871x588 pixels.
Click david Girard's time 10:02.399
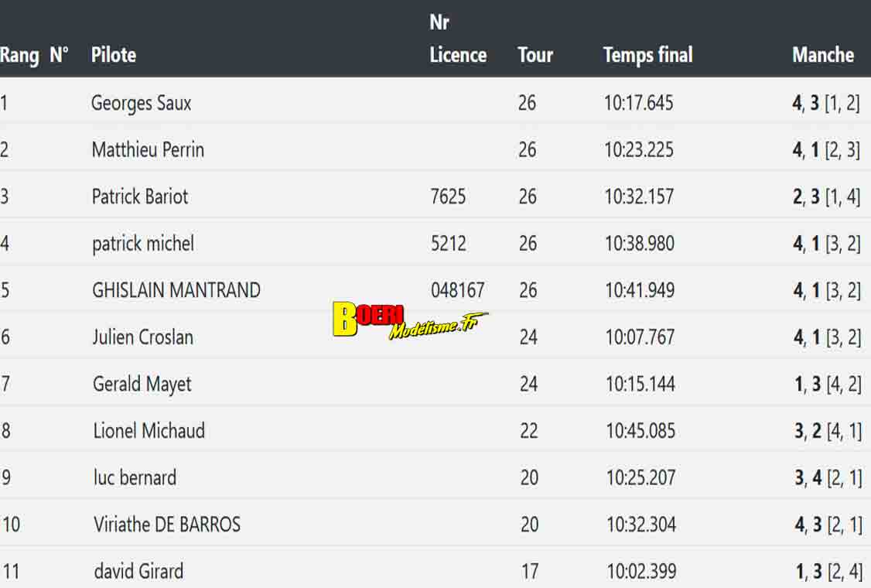point(640,572)
